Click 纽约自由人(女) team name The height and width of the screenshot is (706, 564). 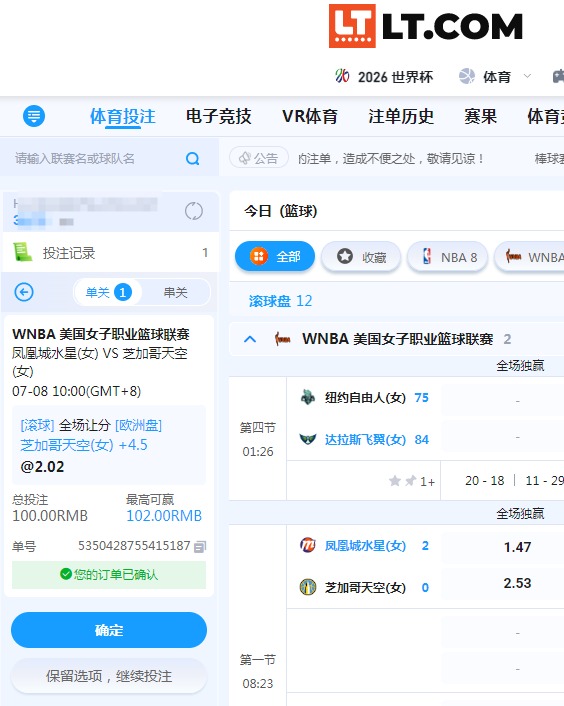coord(365,398)
